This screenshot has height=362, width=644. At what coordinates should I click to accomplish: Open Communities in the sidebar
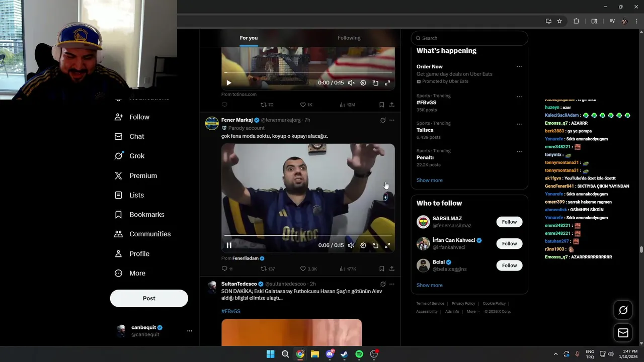(143, 234)
